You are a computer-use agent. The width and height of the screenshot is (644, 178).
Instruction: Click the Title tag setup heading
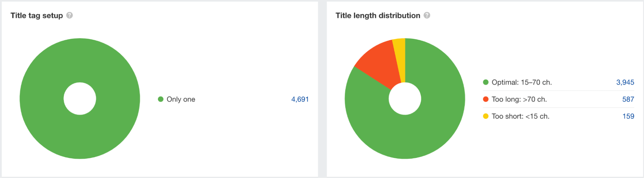37,16
